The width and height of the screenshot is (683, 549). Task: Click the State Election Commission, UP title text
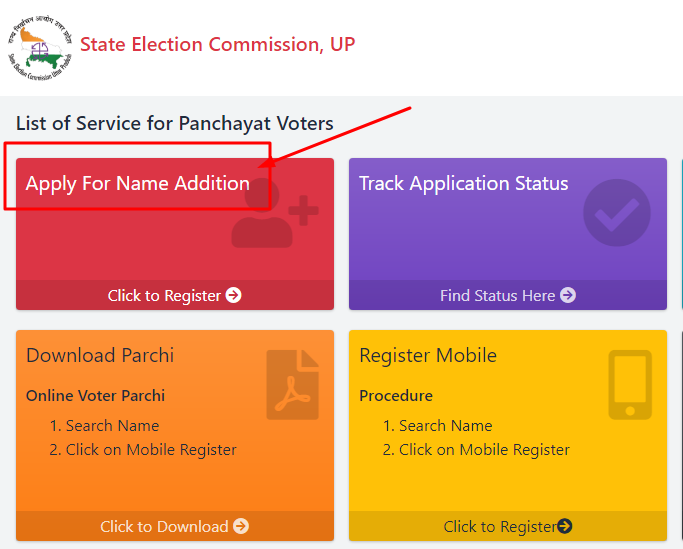pyautogui.click(x=218, y=44)
